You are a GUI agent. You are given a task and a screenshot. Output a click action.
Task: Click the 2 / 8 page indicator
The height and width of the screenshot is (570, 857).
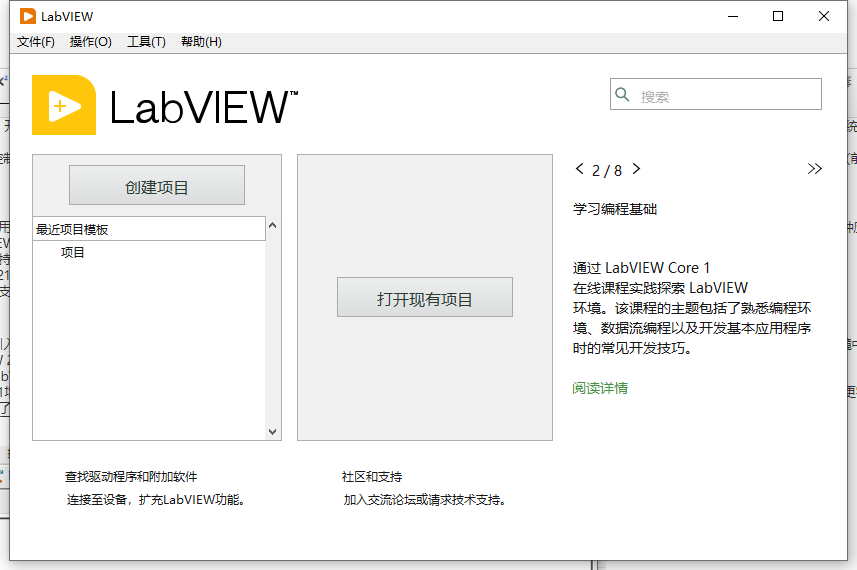click(607, 171)
